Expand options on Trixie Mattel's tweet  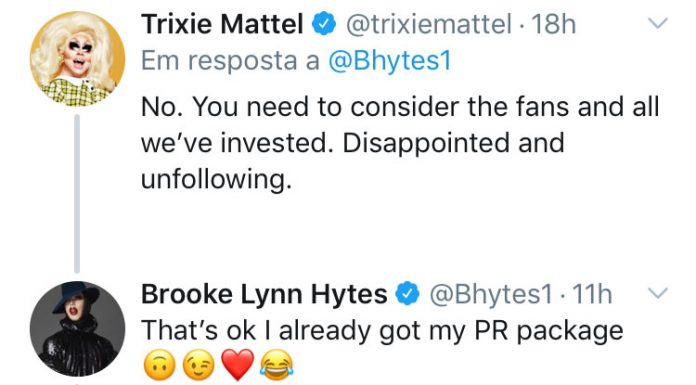click(657, 23)
